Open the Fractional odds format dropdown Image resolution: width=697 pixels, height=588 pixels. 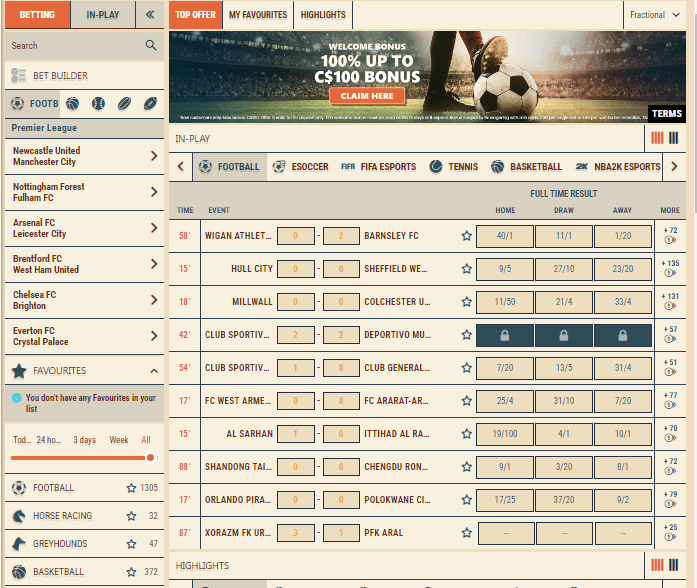tap(655, 15)
